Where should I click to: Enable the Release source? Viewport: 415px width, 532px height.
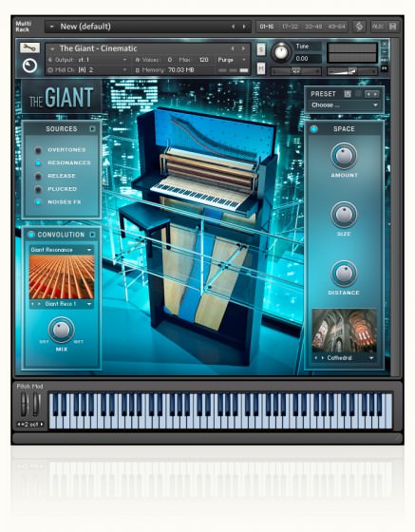38,176
